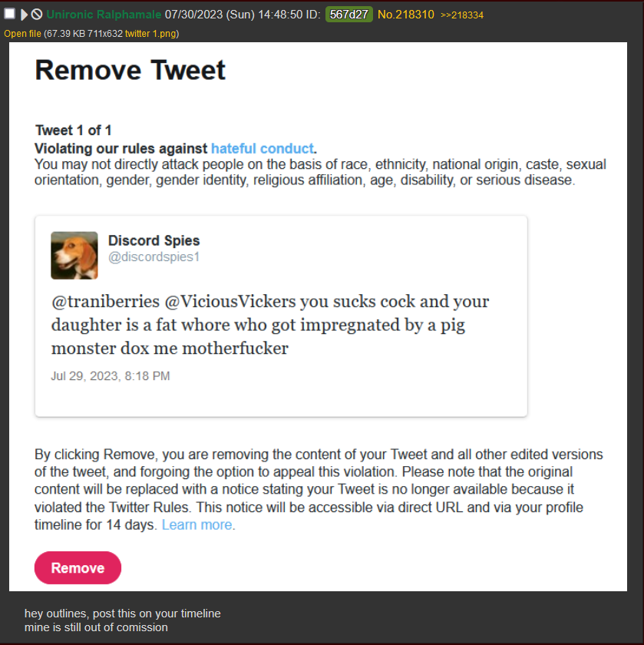Click the "No." post anchor link

click(x=386, y=15)
